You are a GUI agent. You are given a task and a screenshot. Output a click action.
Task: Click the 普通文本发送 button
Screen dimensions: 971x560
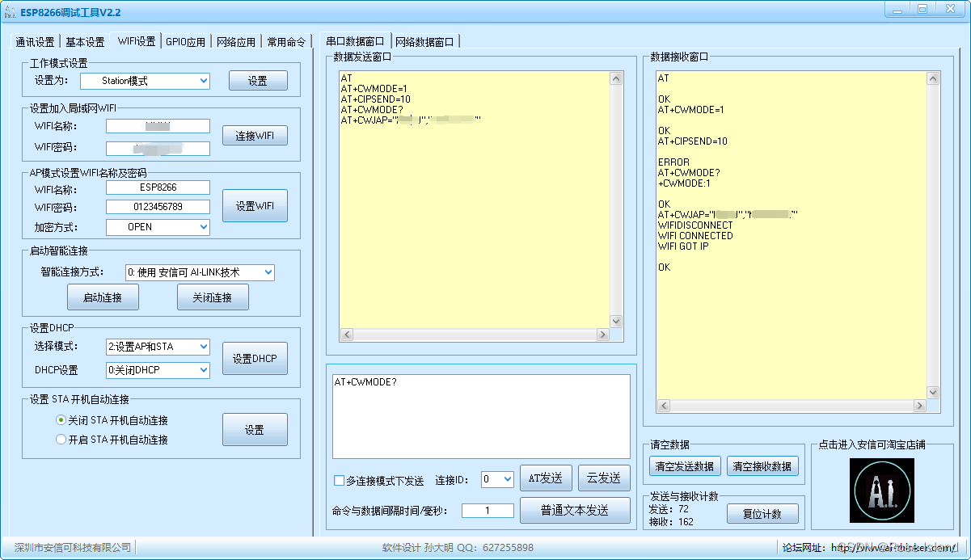(x=575, y=511)
